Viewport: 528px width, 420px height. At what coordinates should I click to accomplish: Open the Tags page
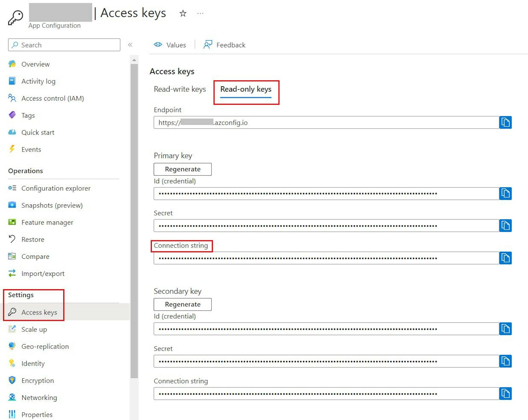click(28, 115)
